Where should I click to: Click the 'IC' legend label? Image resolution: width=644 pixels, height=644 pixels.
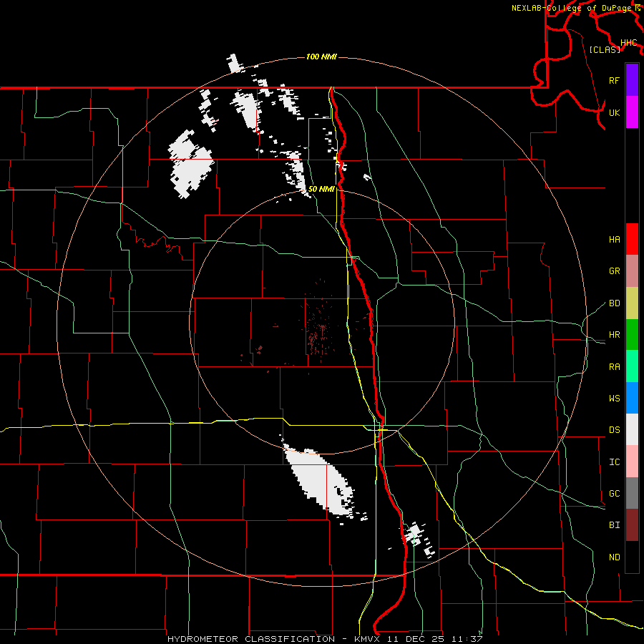click(614, 462)
